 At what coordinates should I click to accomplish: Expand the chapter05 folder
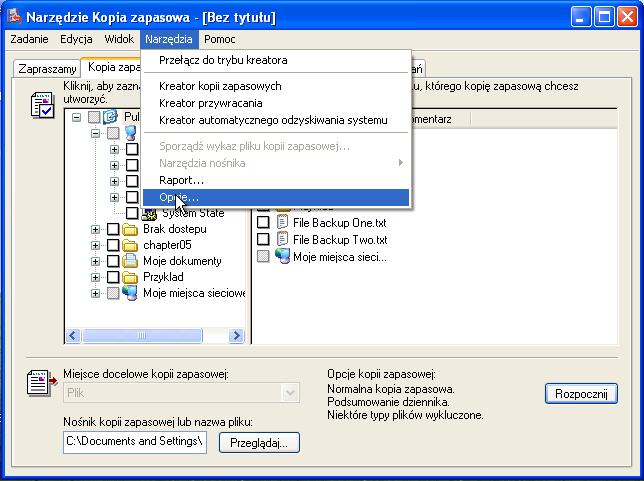(x=95, y=245)
